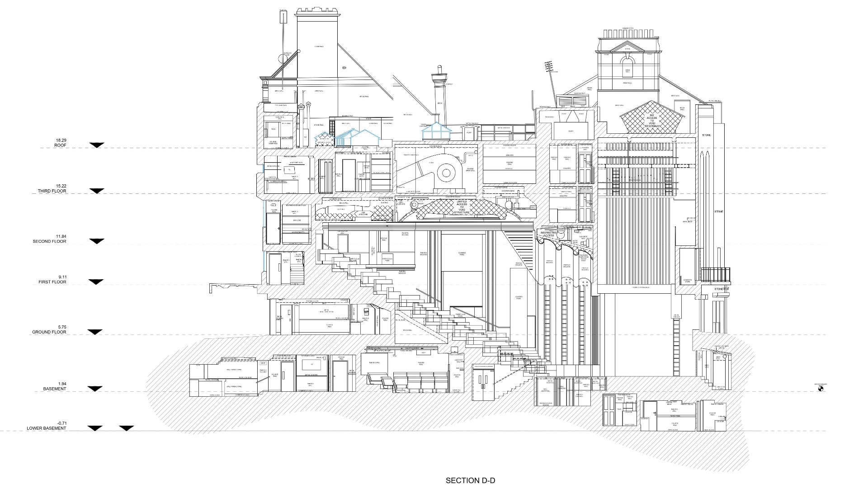Click the '9.11 FIRST FLOOR' level label

[52, 280]
